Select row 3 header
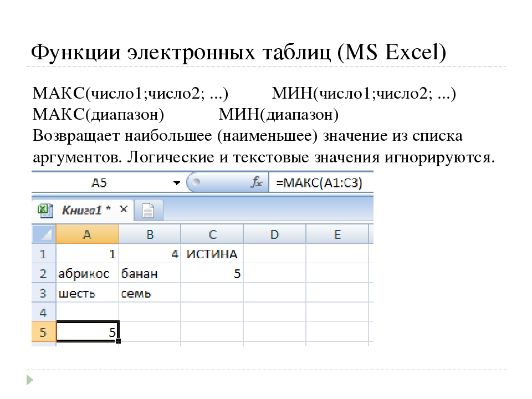The width and height of the screenshot is (532, 399). [44, 293]
